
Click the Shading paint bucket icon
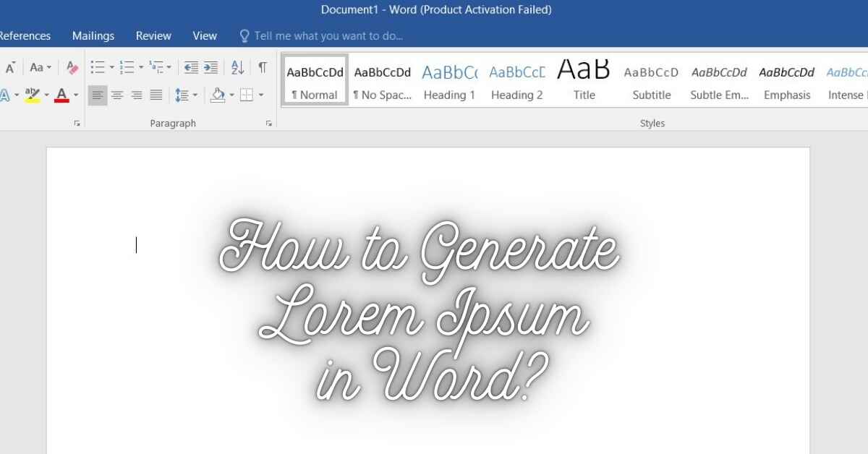pyautogui.click(x=217, y=95)
